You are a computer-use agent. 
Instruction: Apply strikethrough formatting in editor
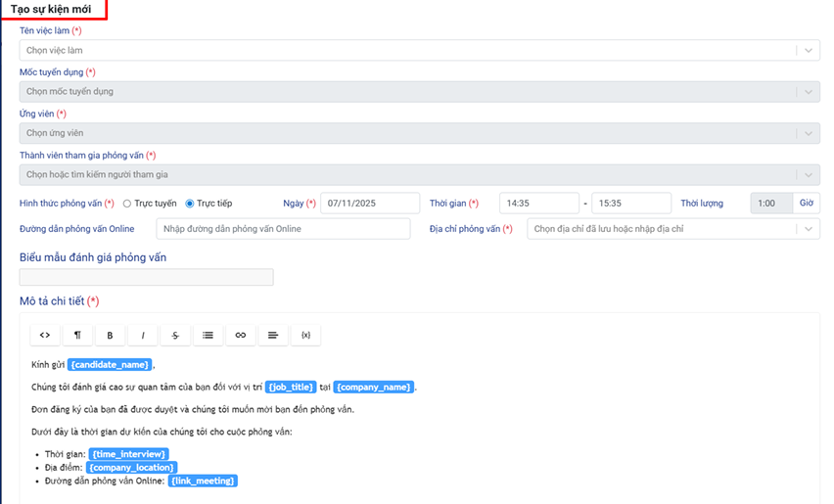pos(175,336)
